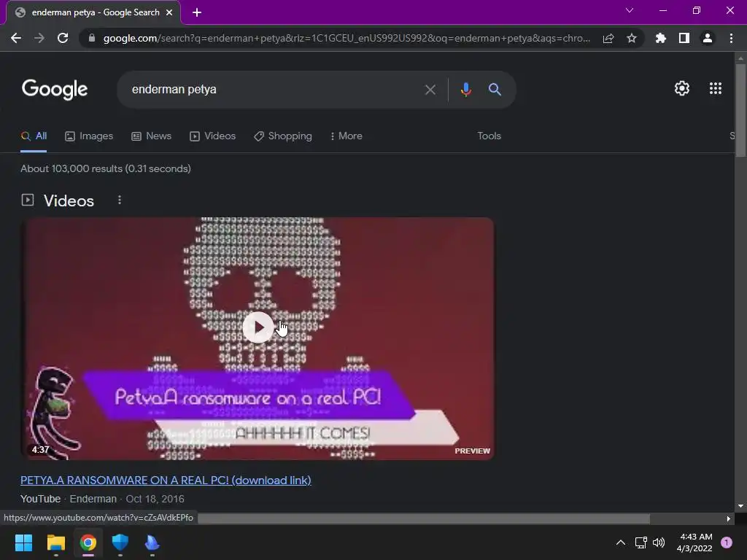Open the Chrome profile avatar

tap(708, 38)
